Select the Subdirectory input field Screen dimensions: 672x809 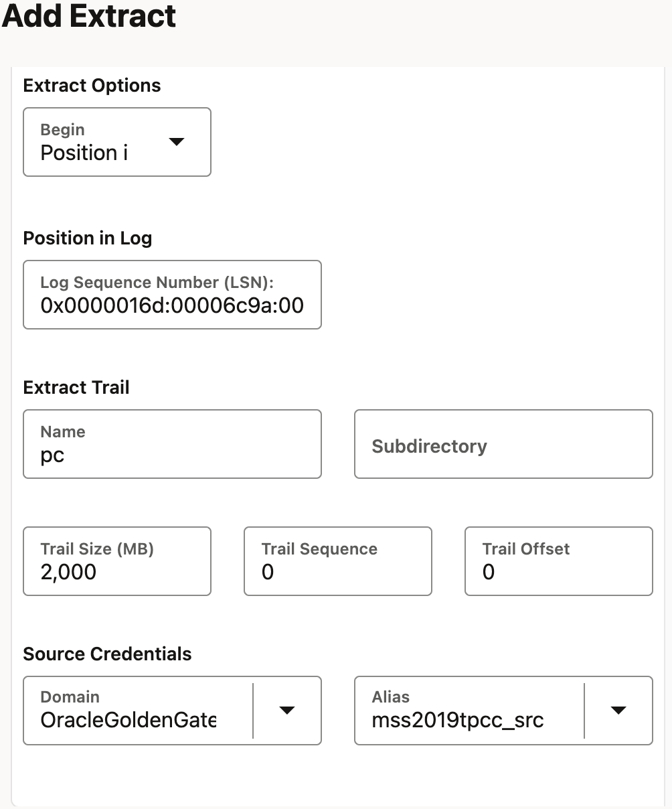point(503,444)
